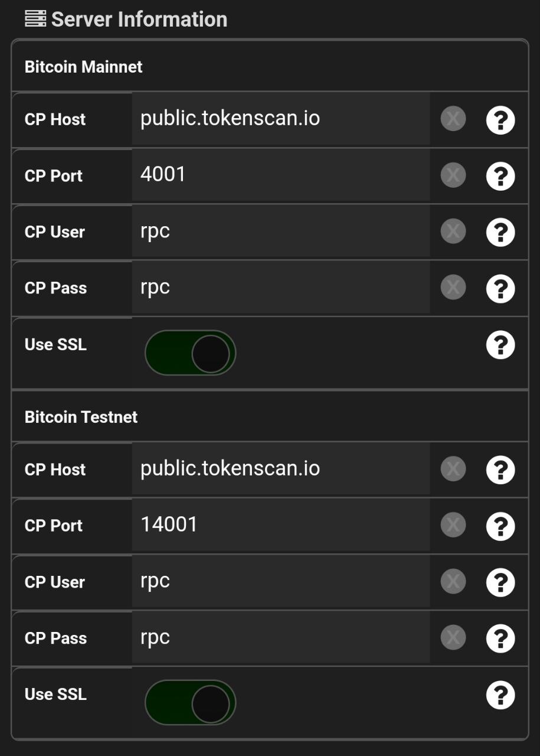The width and height of the screenshot is (540, 756).
Task: Focus the Testnet CP Port 14001 field
Action: pos(281,525)
